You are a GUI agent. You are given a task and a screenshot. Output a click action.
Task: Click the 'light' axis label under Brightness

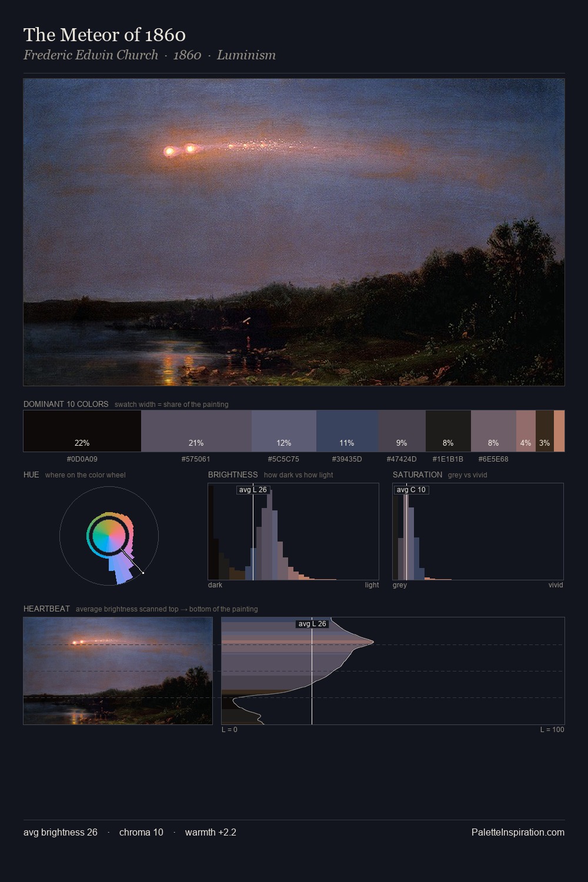(372, 584)
